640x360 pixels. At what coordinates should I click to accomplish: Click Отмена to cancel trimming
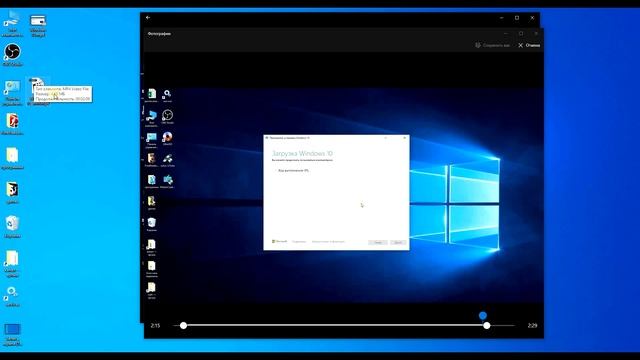[529, 45]
